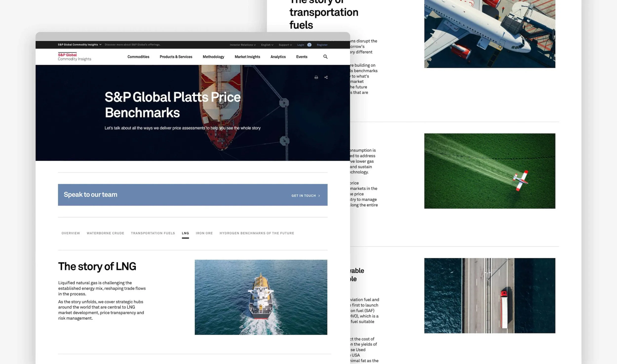Screen dimensions: 617x364
Task: Click the S&P Global Commodity Insights logo
Action: 74,57
